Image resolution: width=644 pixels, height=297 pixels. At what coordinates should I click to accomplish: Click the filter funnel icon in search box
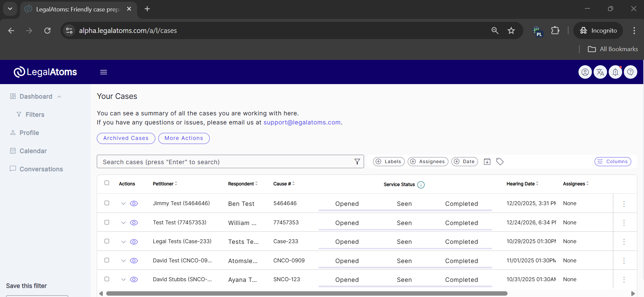click(357, 162)
